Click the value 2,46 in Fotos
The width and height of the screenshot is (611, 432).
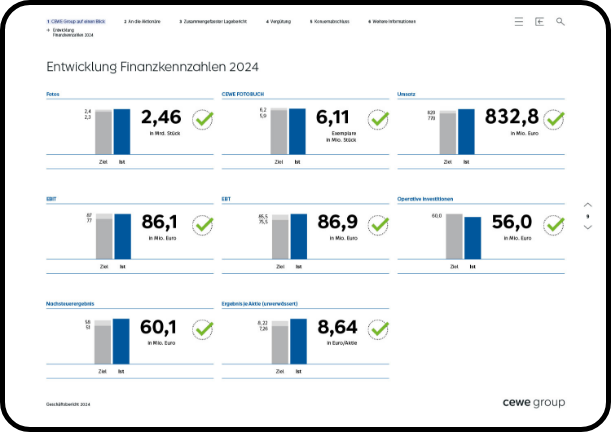[161, 117]
